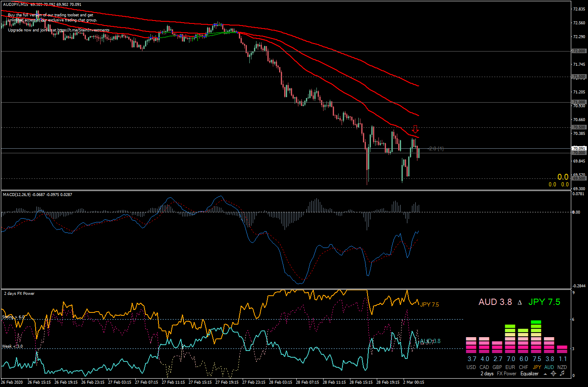This screenshot has width=588, height=387.
Task: Click the music note sound alert icon
Action: [x=562, y=373]
